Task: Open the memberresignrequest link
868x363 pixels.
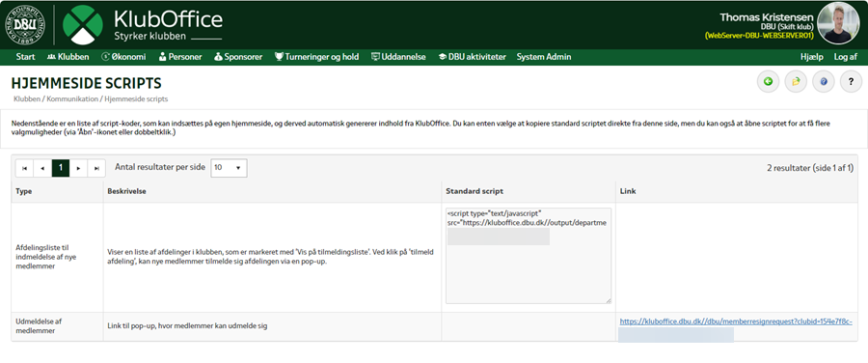Action: coord(736,321)
